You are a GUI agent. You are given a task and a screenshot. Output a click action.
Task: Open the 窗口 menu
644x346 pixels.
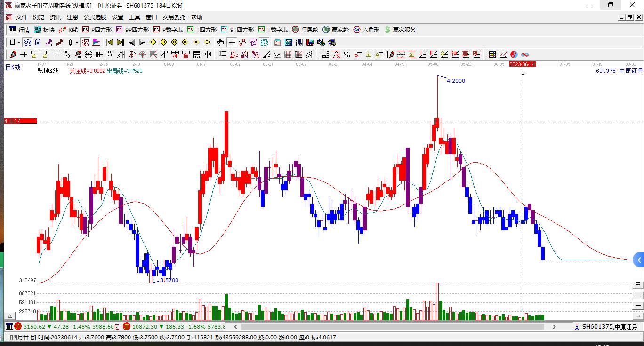point(152,17)
